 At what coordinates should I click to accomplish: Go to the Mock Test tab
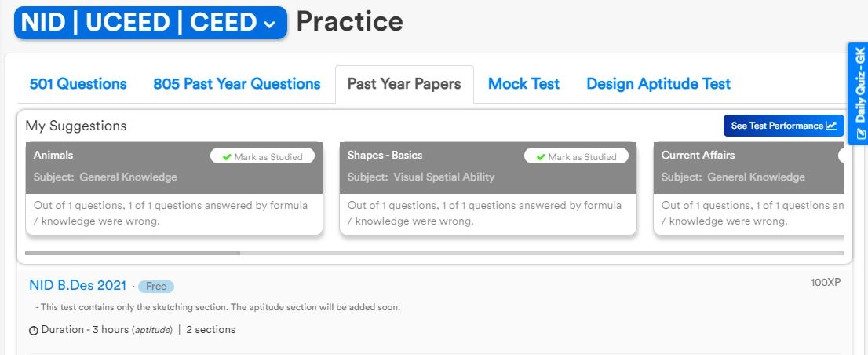point(523,84)
